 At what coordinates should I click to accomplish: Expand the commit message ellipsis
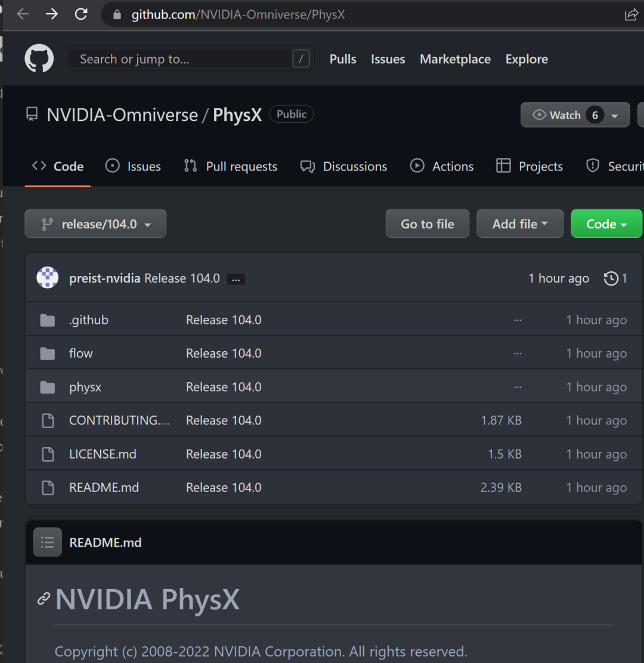(x=236, y=278)
